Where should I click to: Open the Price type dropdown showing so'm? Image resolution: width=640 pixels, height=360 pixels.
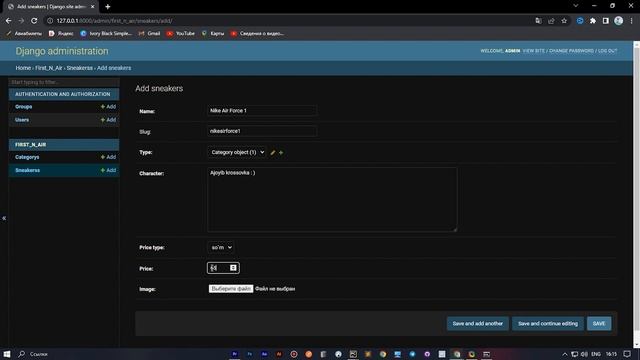pos(221,247)
